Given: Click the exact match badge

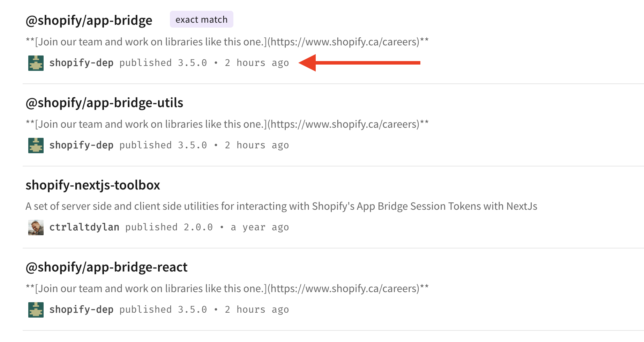Looking at the screenshot, I should (x=201, y=19).
